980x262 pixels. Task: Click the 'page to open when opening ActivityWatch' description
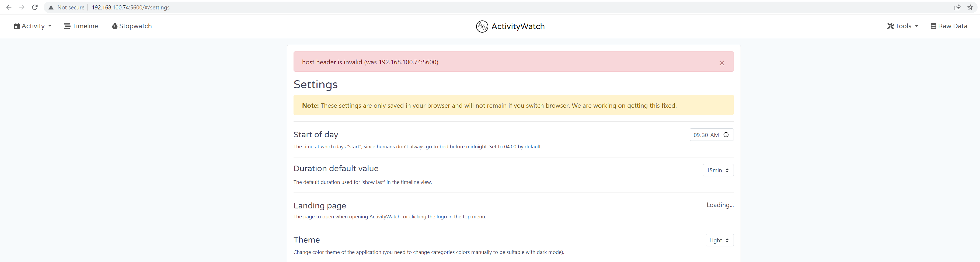[x=390, y=217]
